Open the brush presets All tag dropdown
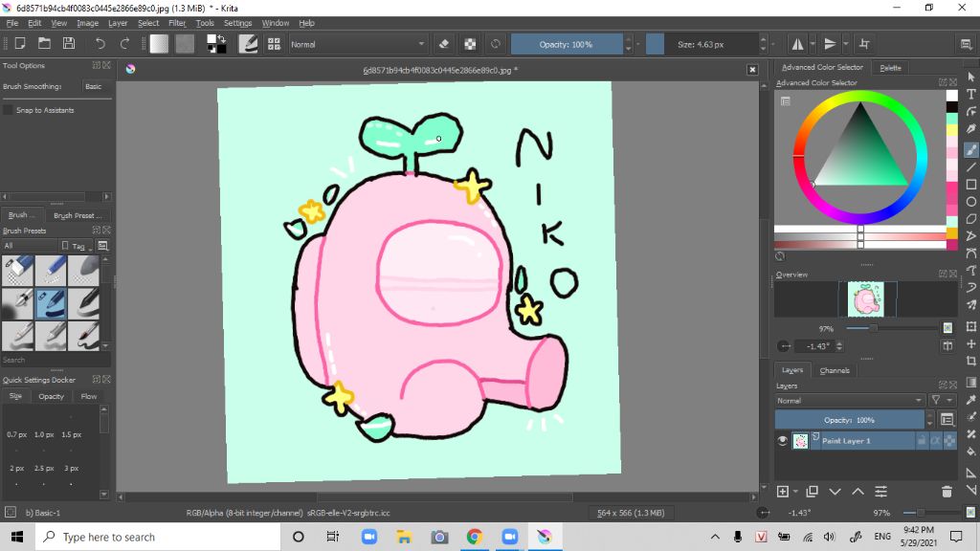Viewport: 980px width, 551px height. click(x=30, y=246)
